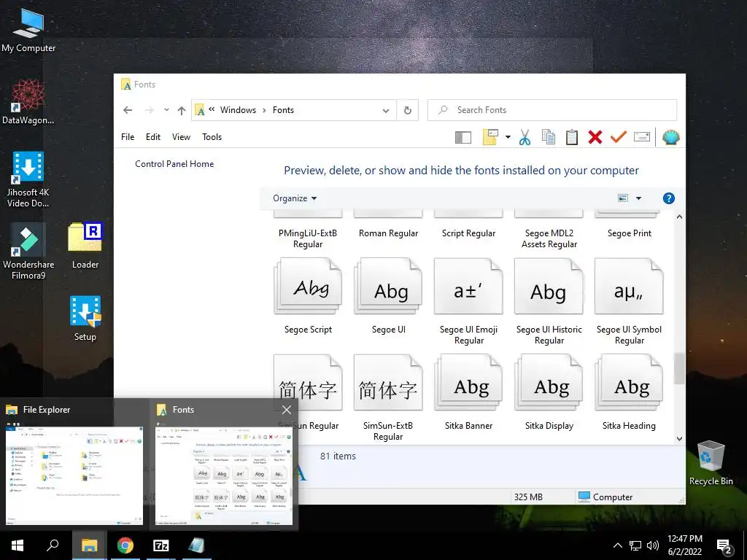Viewport: 747px width, 560px height.
Task: Select the Setup desktop icon
Action: click(85, 318)
